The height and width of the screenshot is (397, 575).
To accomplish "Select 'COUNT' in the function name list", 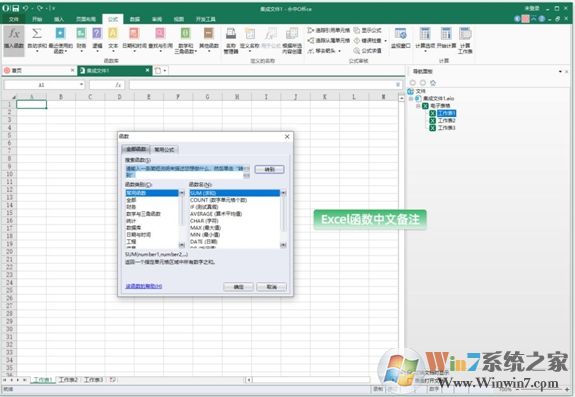I will point(218,200).
